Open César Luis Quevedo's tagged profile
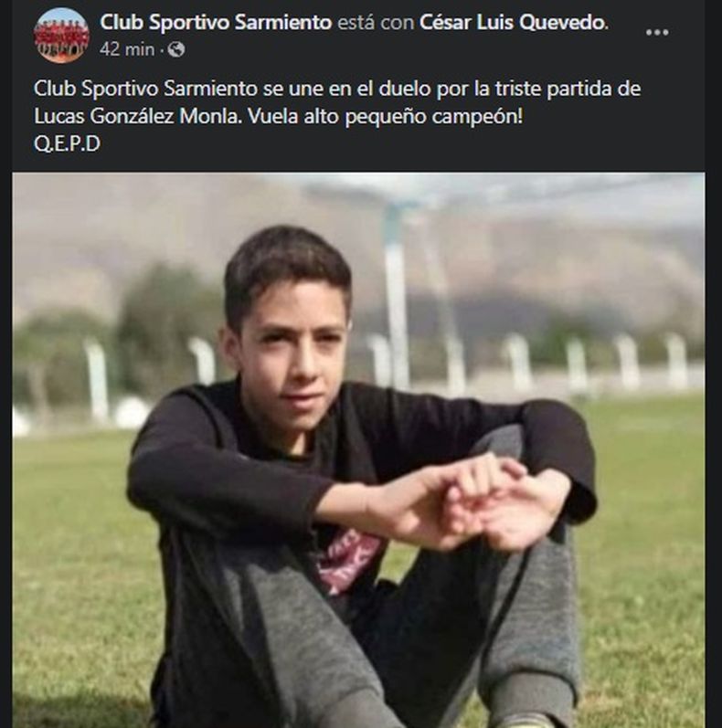 coord(513,22)
